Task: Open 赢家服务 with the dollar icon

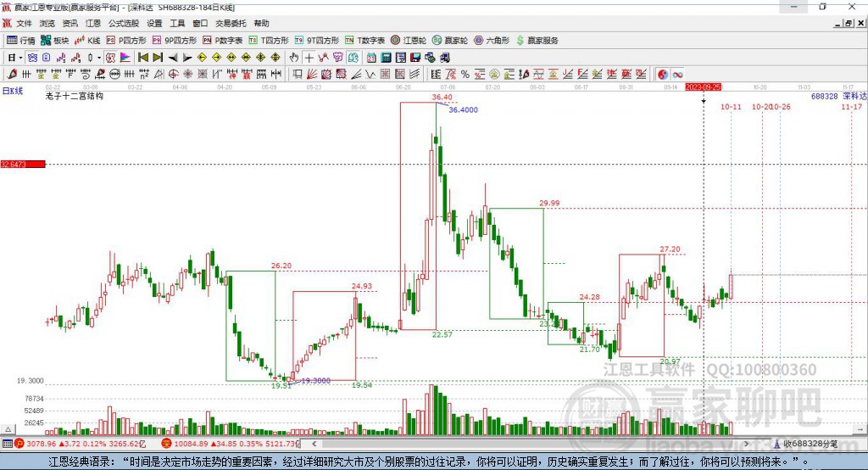Action: (x=537, y=41)
